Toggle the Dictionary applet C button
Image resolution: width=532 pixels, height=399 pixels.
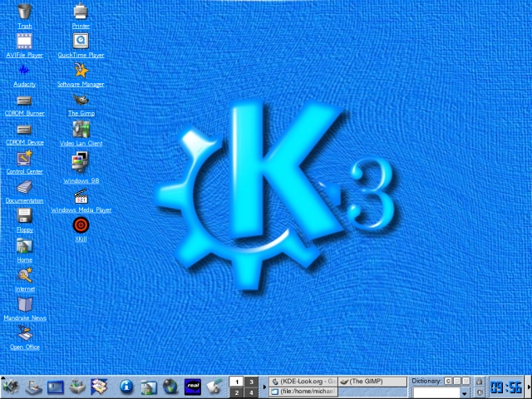(448, 381)
